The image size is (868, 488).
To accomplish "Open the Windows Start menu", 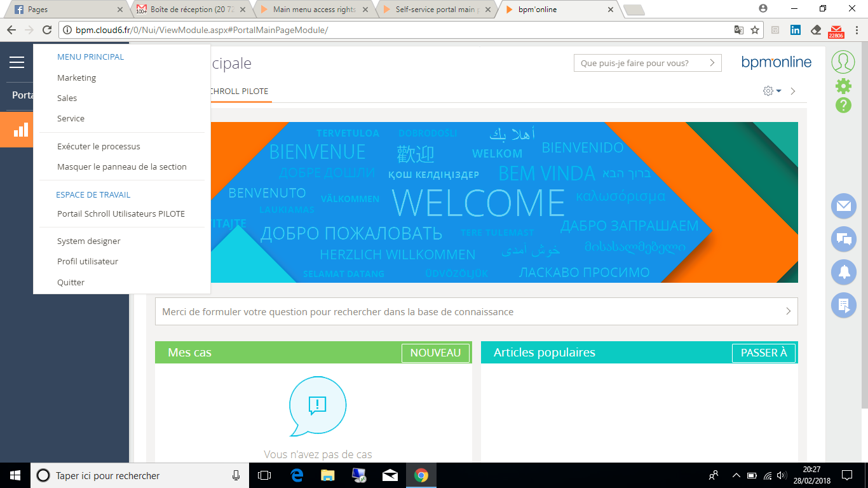I will click(x=15, y=475).
